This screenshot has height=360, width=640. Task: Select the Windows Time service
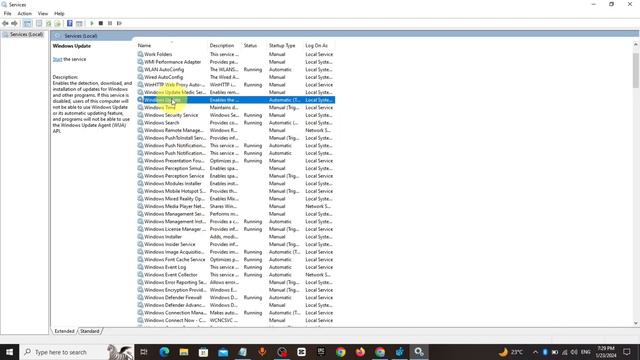236,107
